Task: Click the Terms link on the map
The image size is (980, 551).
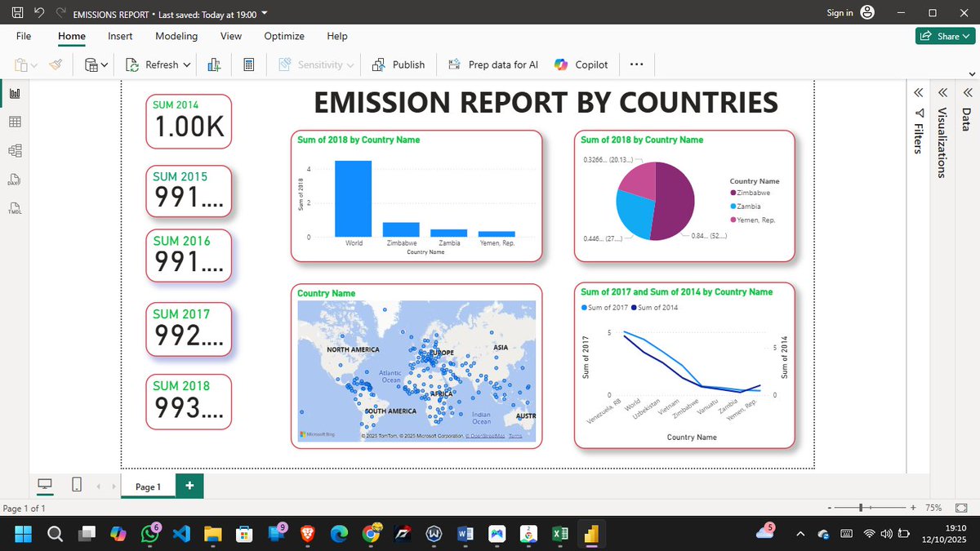Action: point(515,437)
